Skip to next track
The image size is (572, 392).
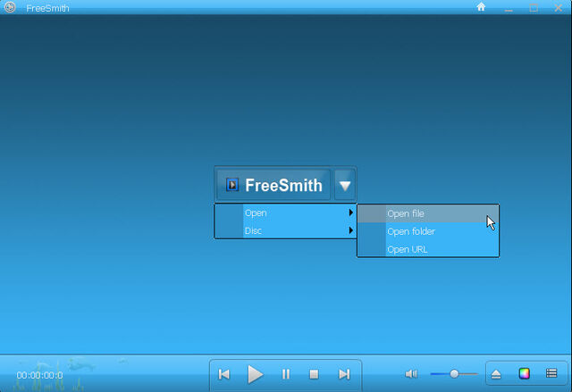344,374
